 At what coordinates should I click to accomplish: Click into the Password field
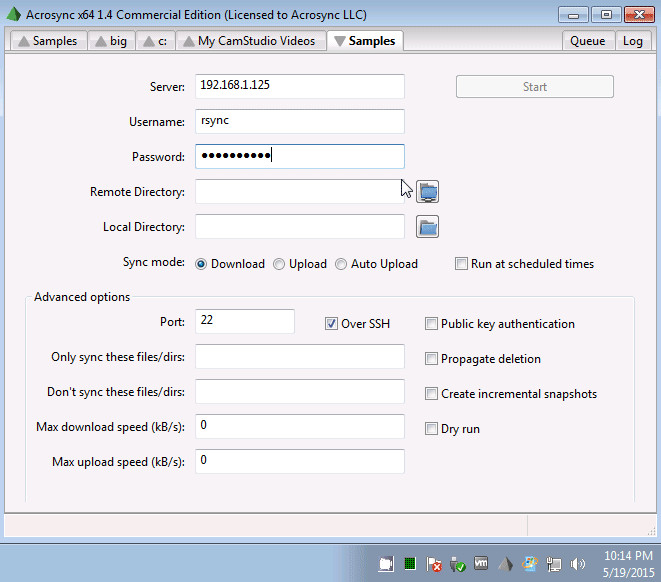click(300, 156)
